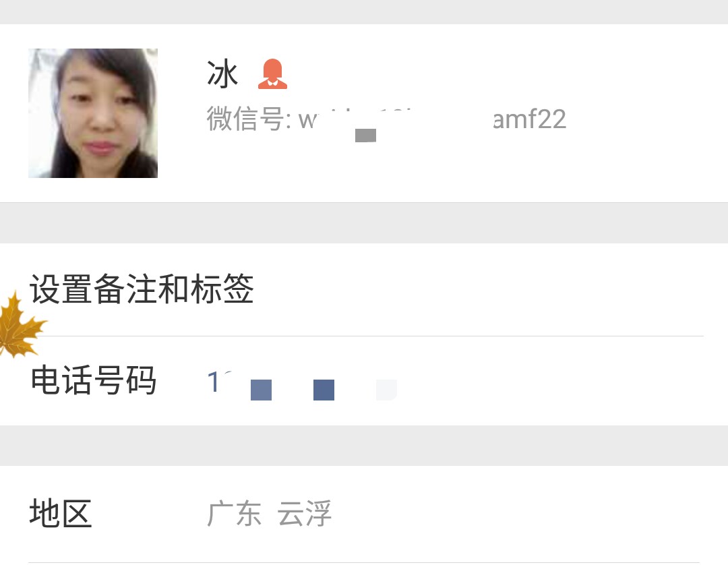Select the contact name 冰
Viewport: 728px width, 565px height.
[222, 74]
